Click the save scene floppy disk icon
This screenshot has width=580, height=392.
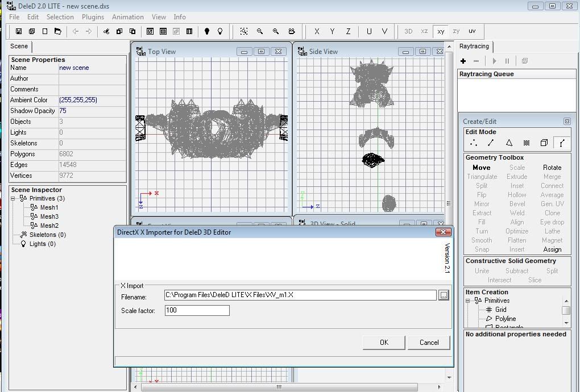pos(19,31)
